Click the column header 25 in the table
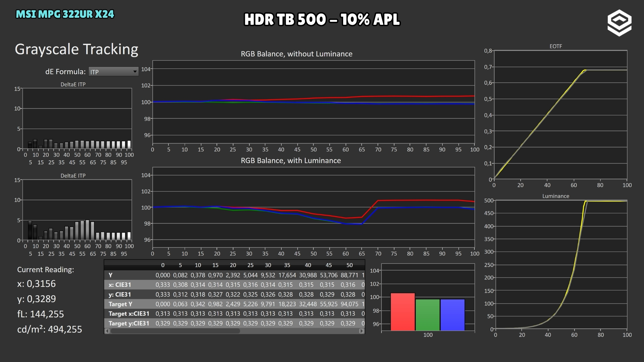Image resolution: width=644 pixels, height=362 pixels. (250, 265)
